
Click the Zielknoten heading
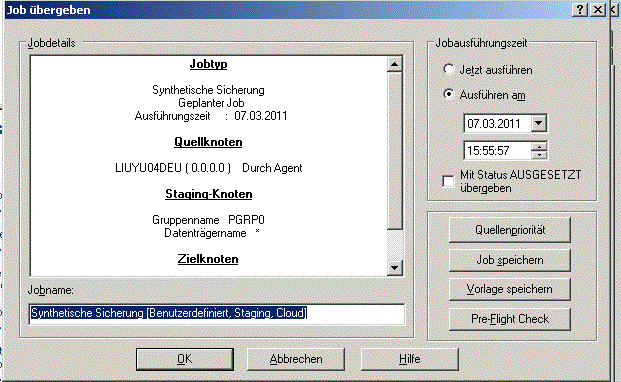tap(208, 259)
